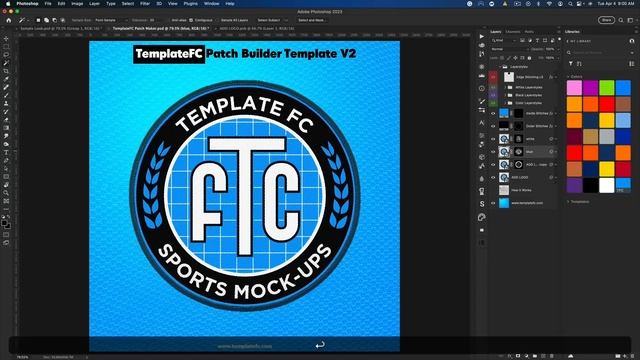Select the Pen tool

pos(6,161)
